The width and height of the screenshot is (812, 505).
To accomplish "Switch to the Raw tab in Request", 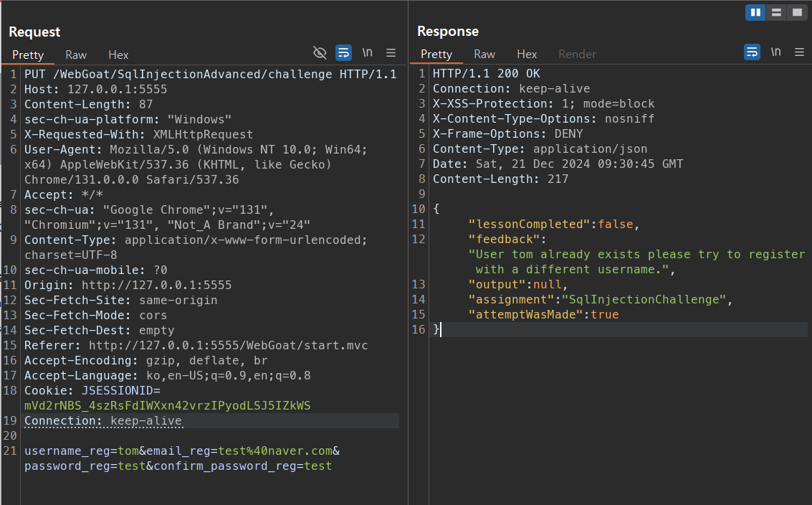I will (x=76, y=55).
